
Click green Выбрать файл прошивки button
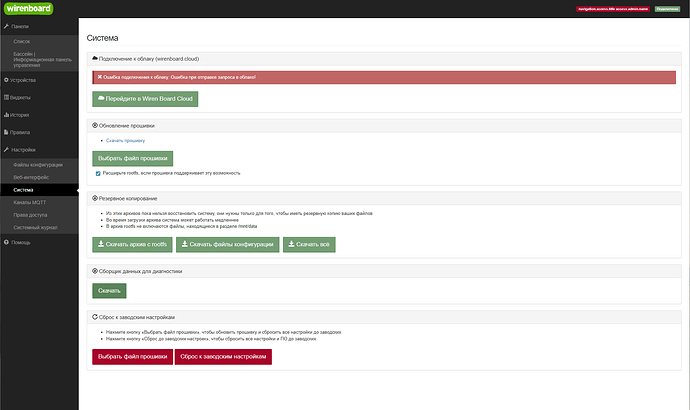point(132,158)
